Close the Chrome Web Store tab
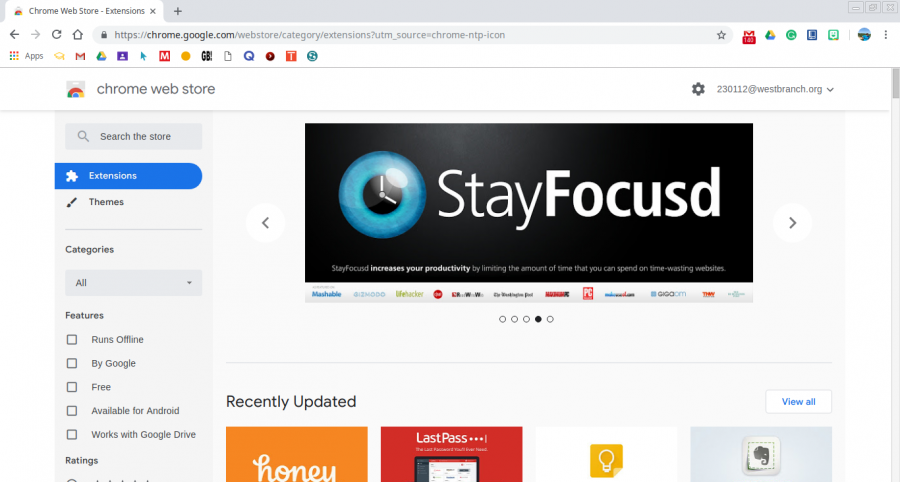This screenshot has width=900, height=482. click(x=153, y=11)
